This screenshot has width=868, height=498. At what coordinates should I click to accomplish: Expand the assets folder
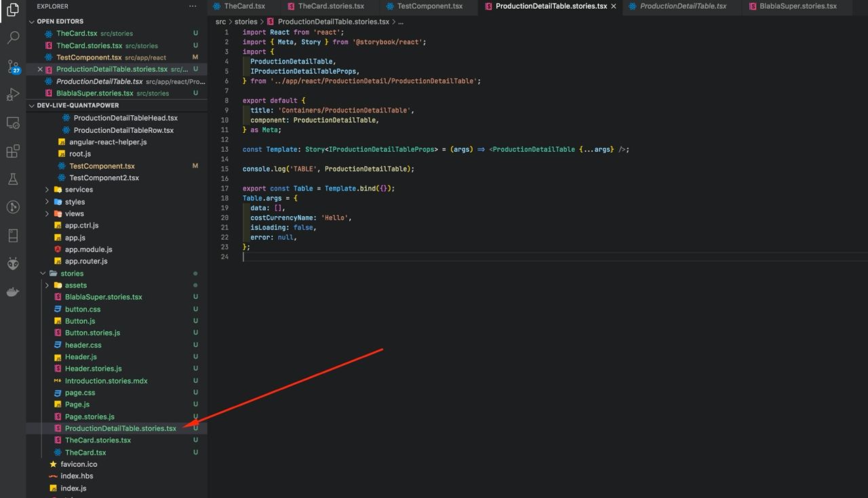(47, 285)
